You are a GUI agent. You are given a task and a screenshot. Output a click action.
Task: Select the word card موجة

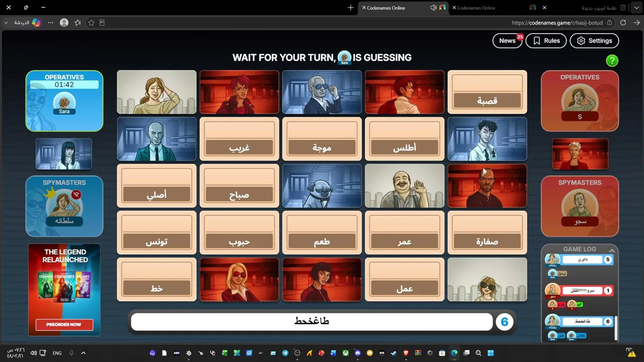click(x=322, y=139)
